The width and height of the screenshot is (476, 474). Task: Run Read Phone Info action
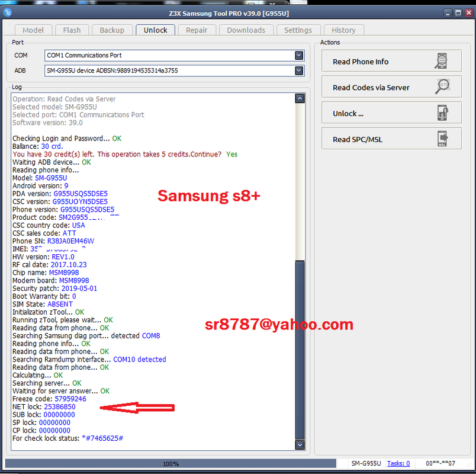(391, 62)
